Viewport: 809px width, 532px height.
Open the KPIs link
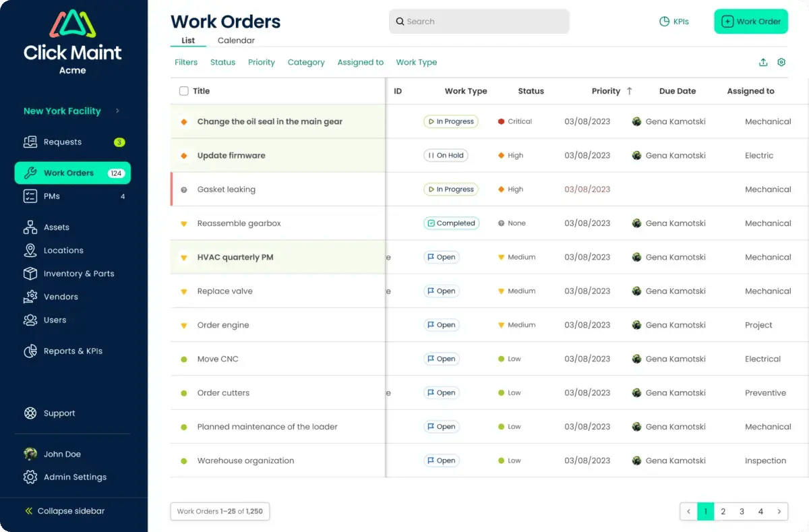pos(674,22)
